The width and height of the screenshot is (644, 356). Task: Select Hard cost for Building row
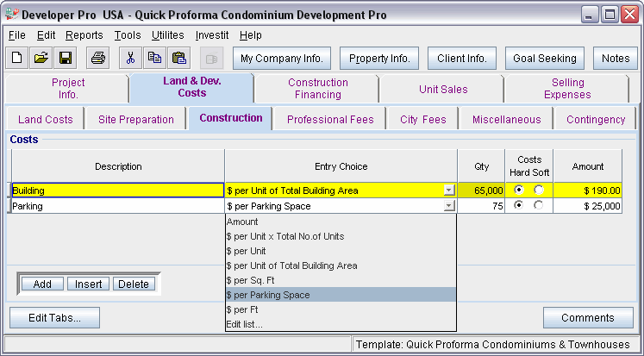click(x=519, y=190)
